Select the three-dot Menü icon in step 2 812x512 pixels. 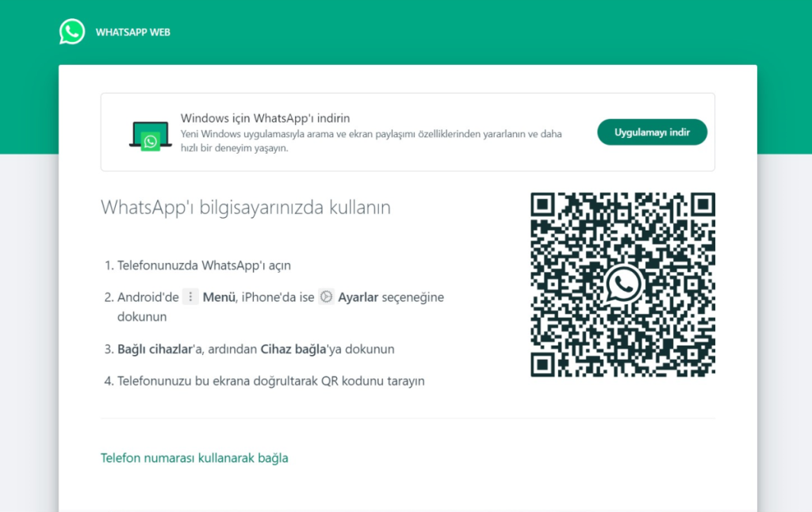[x=190, y=296]
